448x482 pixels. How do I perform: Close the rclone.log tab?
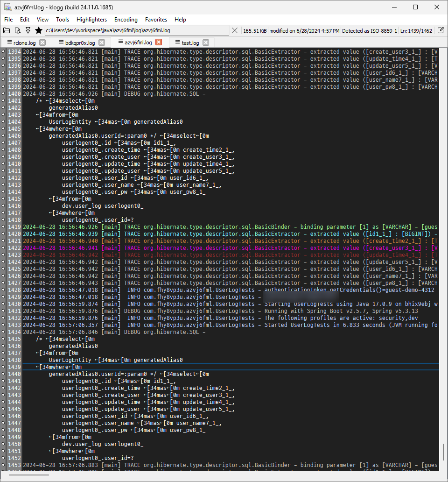43,43
